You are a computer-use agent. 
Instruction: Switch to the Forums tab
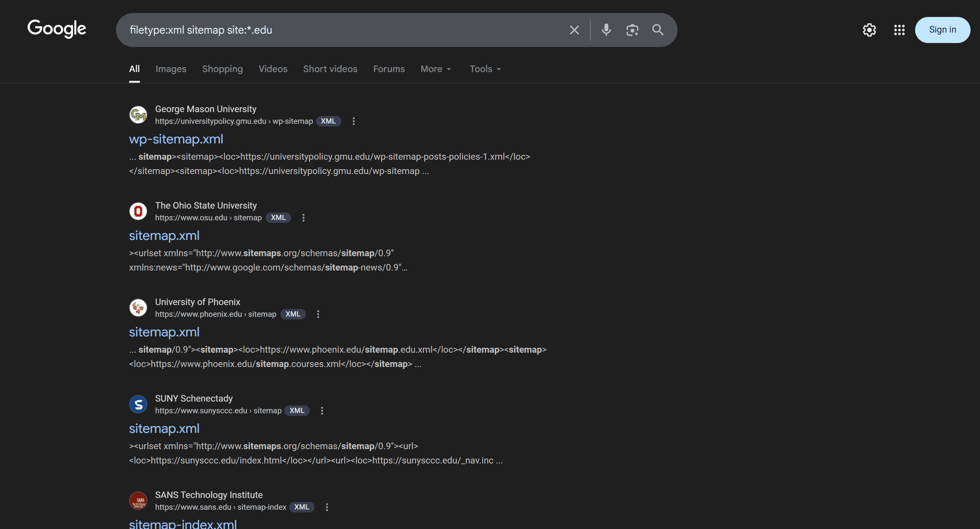pyautogui.click(x=389, y=69)
